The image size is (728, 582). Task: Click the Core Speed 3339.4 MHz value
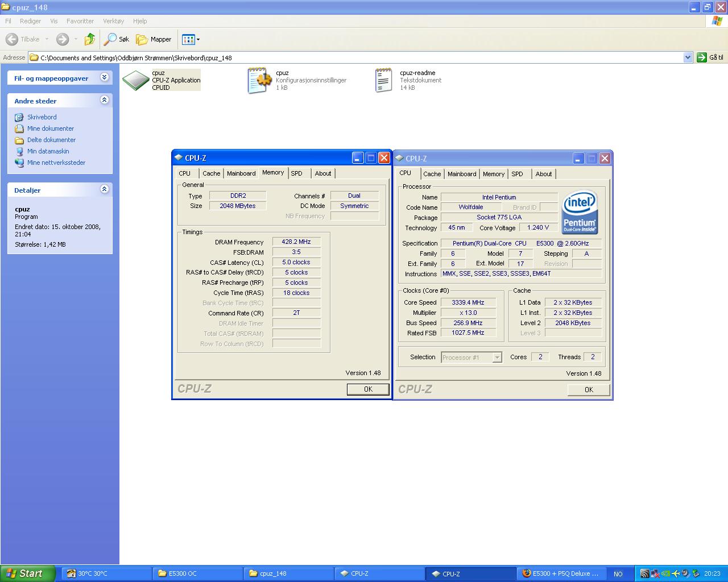pos(468,302)
